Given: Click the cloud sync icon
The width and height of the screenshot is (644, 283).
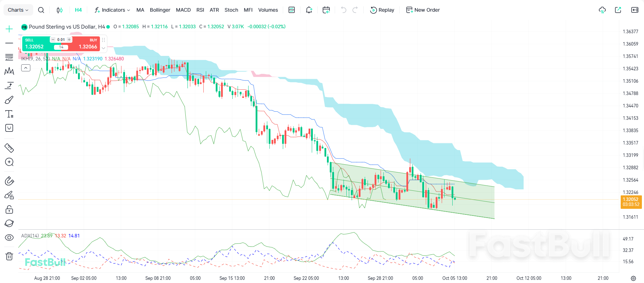Looking at the screenshot, I should (x=602, y=10).
